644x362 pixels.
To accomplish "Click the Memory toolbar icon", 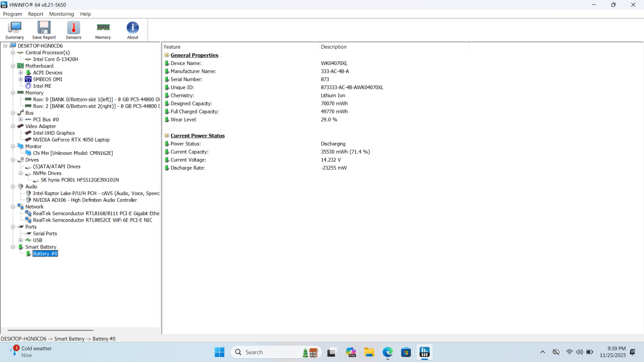I will point(103,30).
